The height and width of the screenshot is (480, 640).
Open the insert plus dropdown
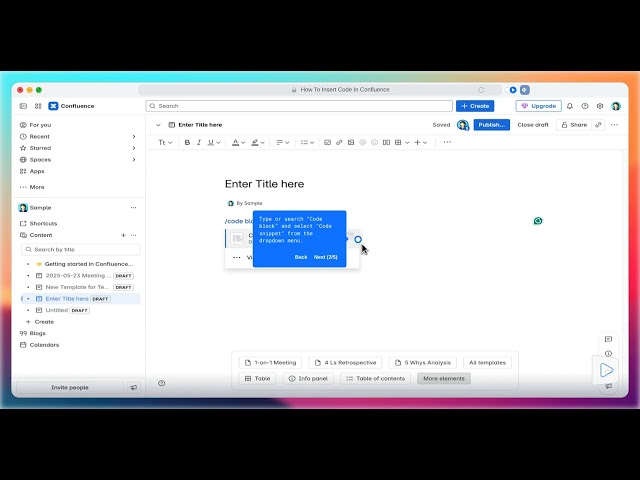(x=421, y=142)
